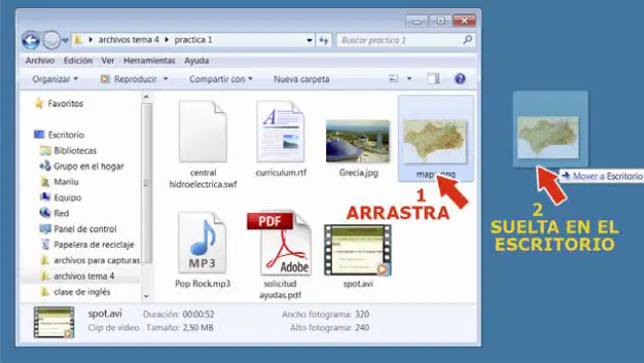Select the 'clase de inglés' folder
644x363 pixels.
[x=75, y=292]
